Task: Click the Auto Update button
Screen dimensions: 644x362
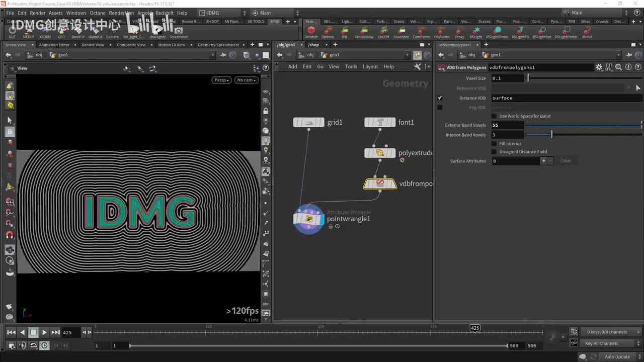Action: (617, 357)
